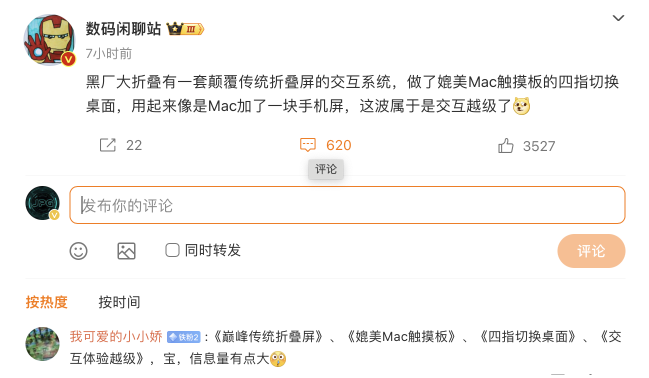The image size is (649, 378).
Task: Open commenter 我可爱的小小娇 profile link
Action: point(116,337)
